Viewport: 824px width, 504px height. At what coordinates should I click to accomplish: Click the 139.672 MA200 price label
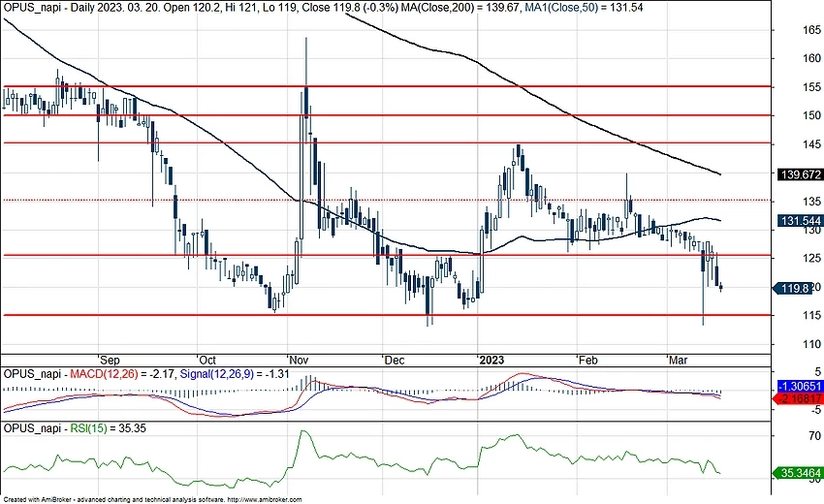(x=801, y=174)
